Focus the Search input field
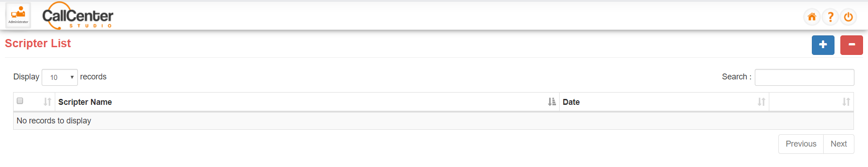The width and height of the screenshot is (868, 167). tap(804, 77)
